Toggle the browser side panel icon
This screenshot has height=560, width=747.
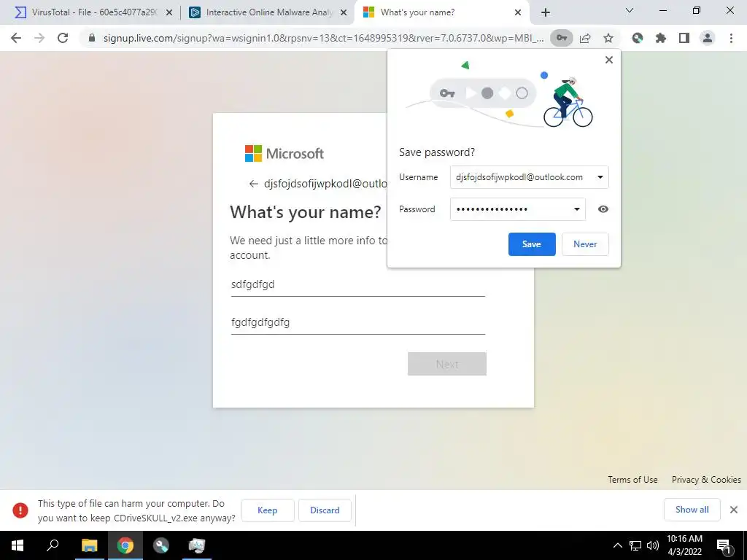(684, 38)
